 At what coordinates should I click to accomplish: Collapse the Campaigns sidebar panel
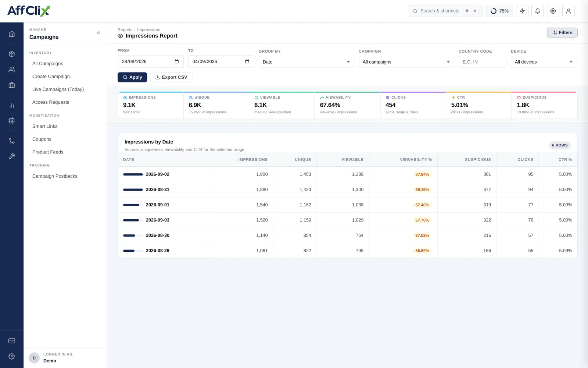(x=98, y=33)
